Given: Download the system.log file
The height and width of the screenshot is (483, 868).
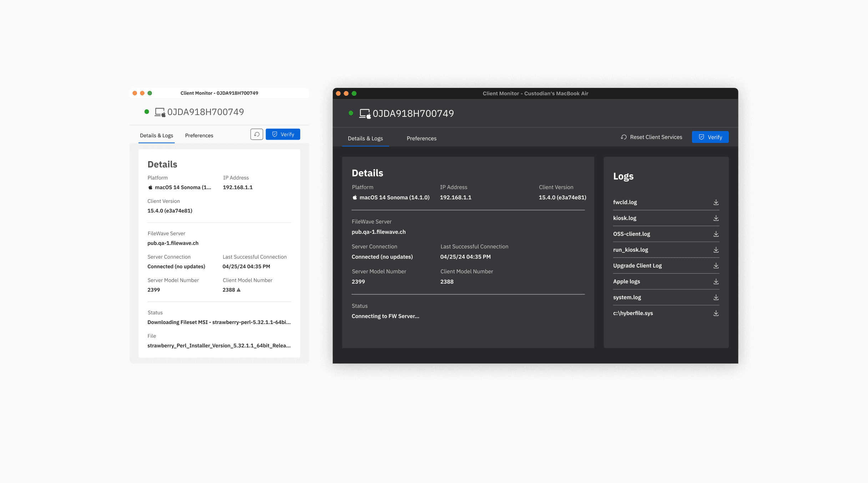Looking at the screenshot, I should tap(716, 297).
